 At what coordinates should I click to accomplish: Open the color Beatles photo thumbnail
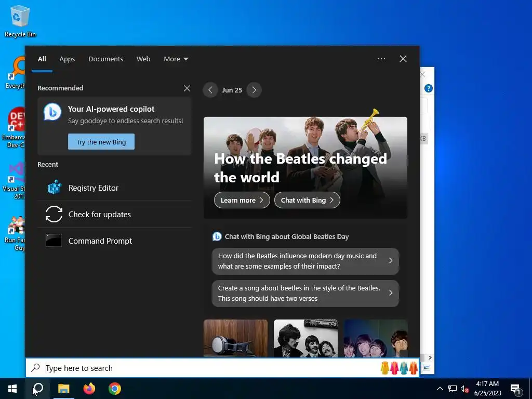376,338
